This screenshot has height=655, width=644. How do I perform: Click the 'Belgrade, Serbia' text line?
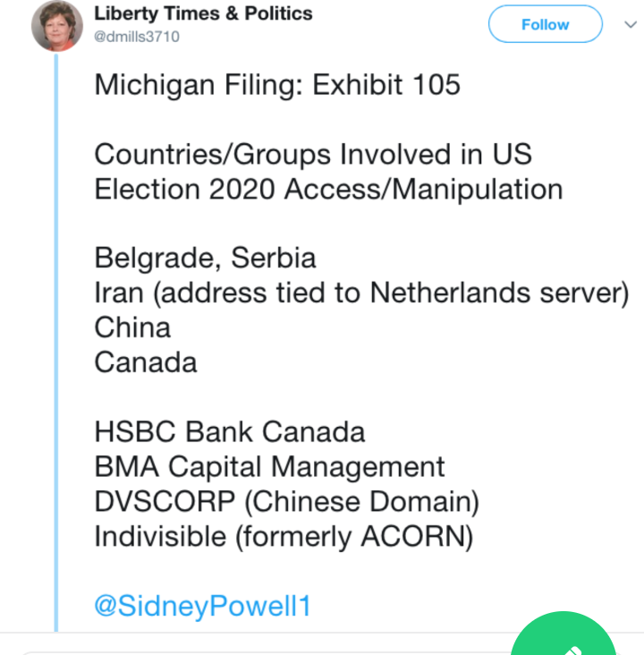tap(205, 259)
